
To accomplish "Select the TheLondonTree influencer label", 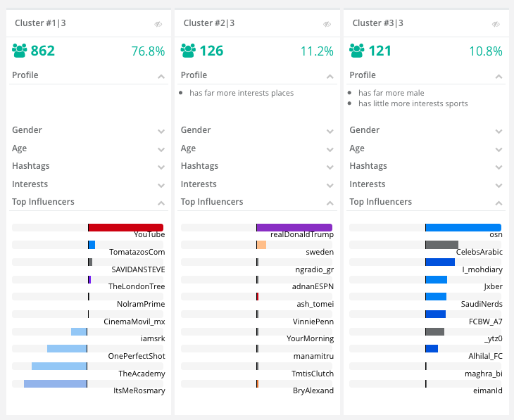I will tap(137, 286).
